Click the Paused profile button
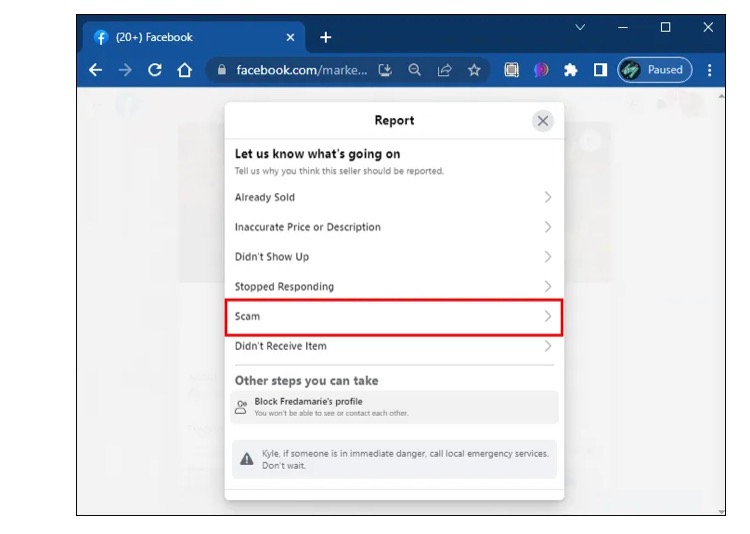The image size is (750, 534). pyautogui.click(x=655, y=70)
